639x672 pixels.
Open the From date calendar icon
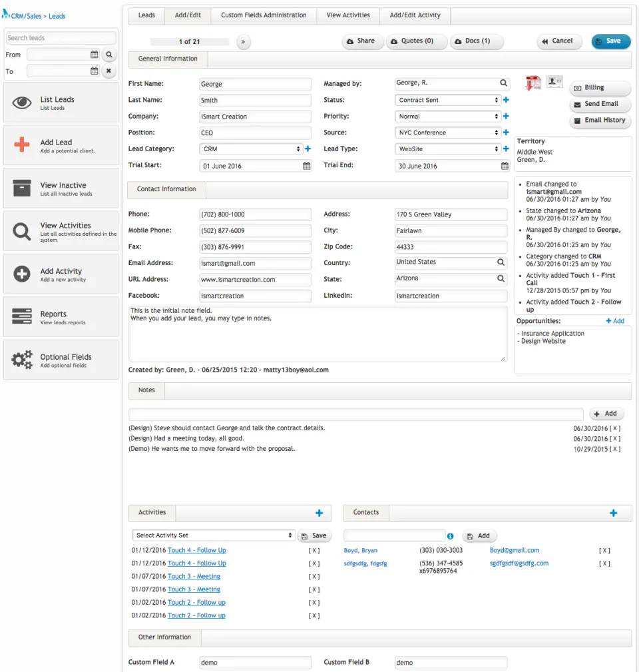click(95, 55)
